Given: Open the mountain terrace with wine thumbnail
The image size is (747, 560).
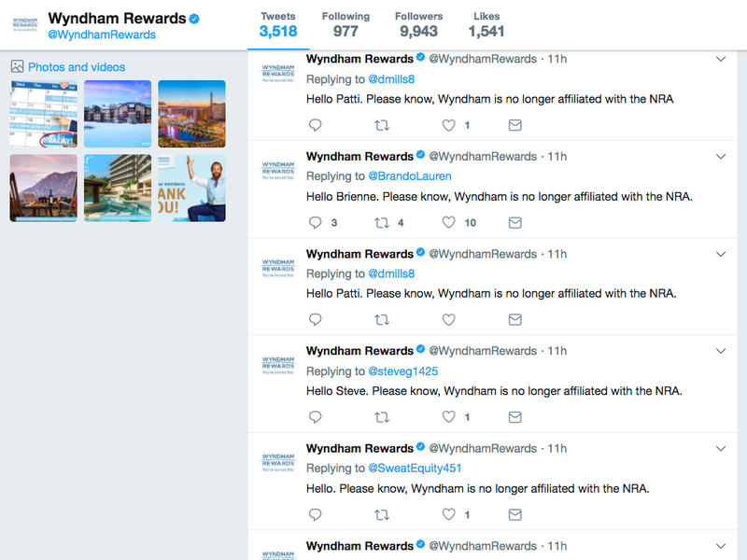Looking at the screenshot, I should pos(43,189).
